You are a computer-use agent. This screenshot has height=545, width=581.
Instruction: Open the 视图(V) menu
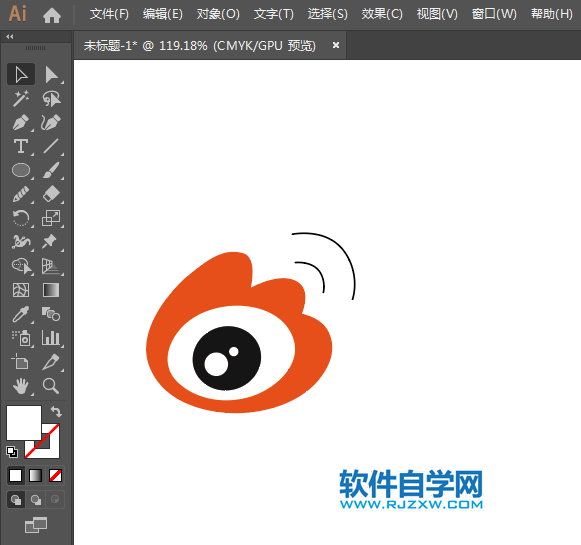point(437,14)
